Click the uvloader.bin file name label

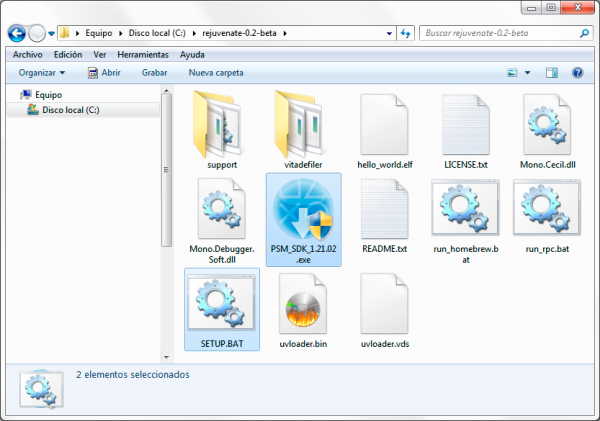[303, 344]
